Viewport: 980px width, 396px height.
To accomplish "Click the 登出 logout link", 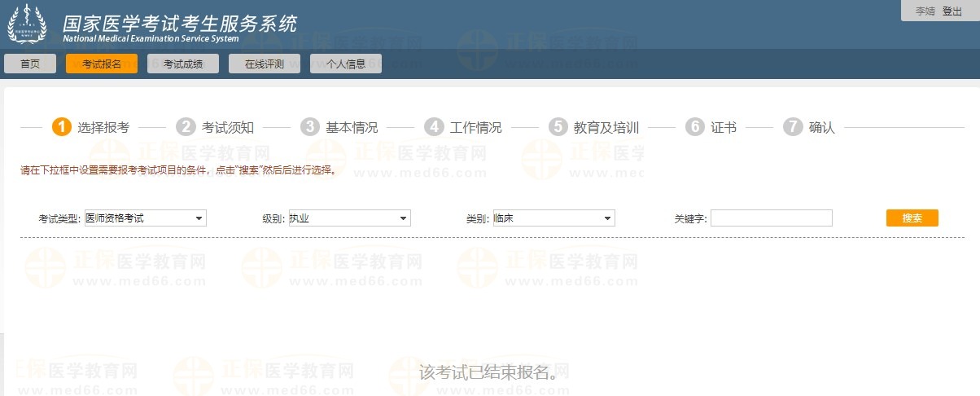I will pos(952,11).
